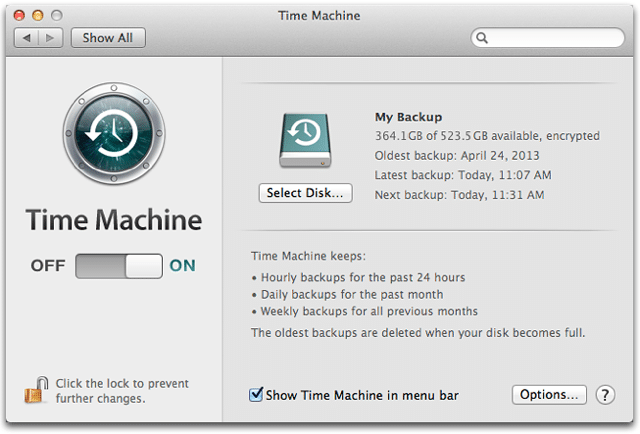This screenshot has width=640, height=434.
Task: Go back with the left arrow button
Action: [x=27, y=38]
